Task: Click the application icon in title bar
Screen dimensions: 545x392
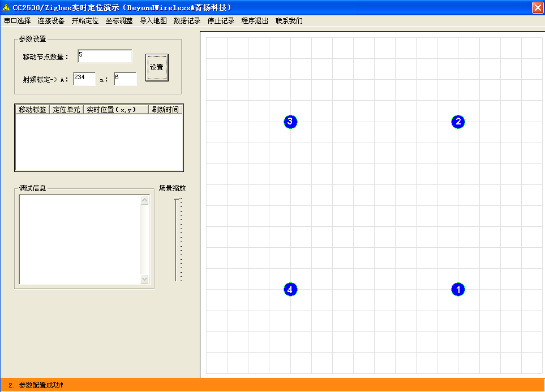Action: (x=6, y=7)
